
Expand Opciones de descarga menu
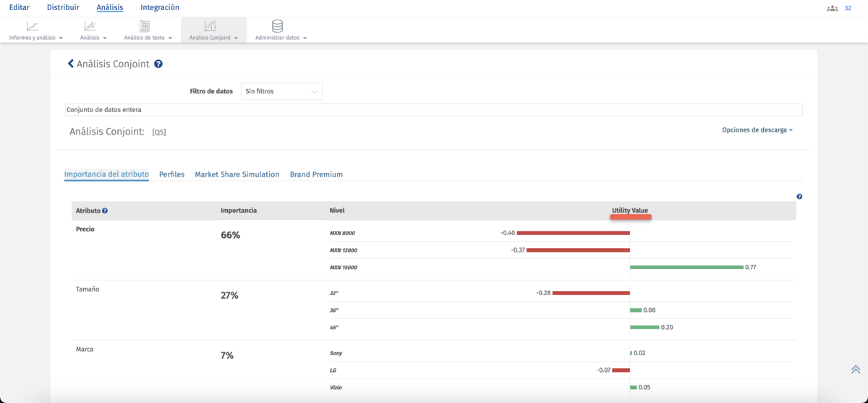757,130
